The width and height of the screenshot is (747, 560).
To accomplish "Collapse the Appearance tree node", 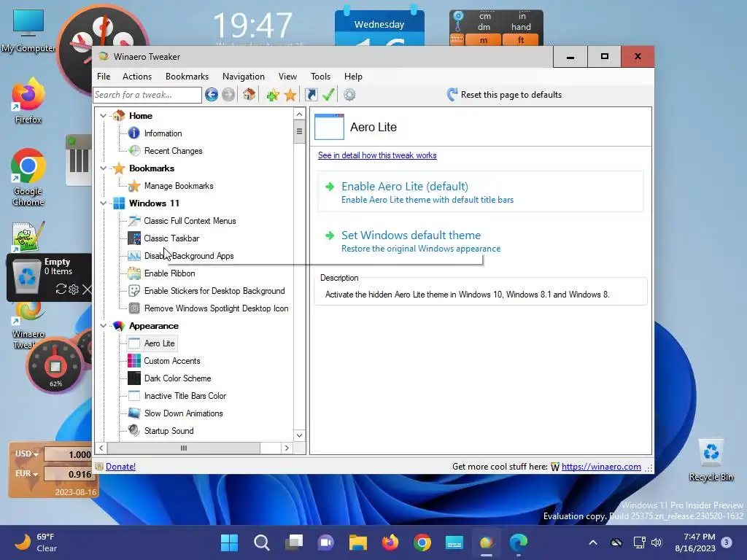I will click(x=103, y=326).
